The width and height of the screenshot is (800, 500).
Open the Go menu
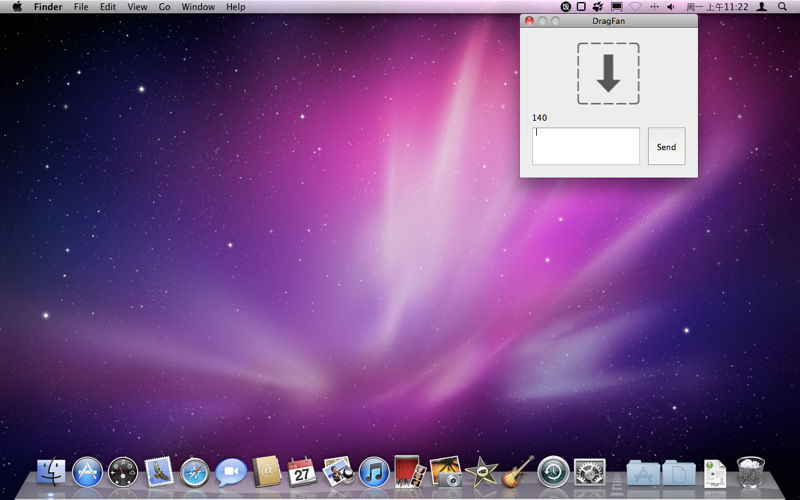164,7
